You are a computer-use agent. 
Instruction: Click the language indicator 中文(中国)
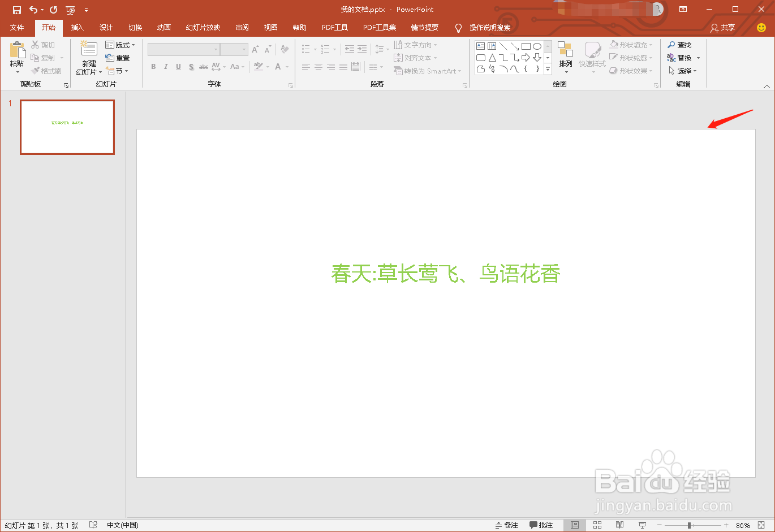pyautogui.click(x=123, y=525)
